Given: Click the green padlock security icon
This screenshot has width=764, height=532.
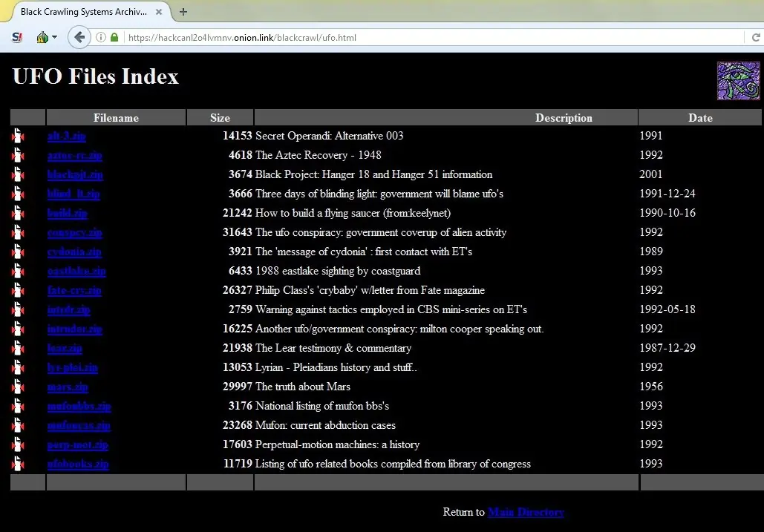Looking at the screenshot, I should [x=114, y=38].
